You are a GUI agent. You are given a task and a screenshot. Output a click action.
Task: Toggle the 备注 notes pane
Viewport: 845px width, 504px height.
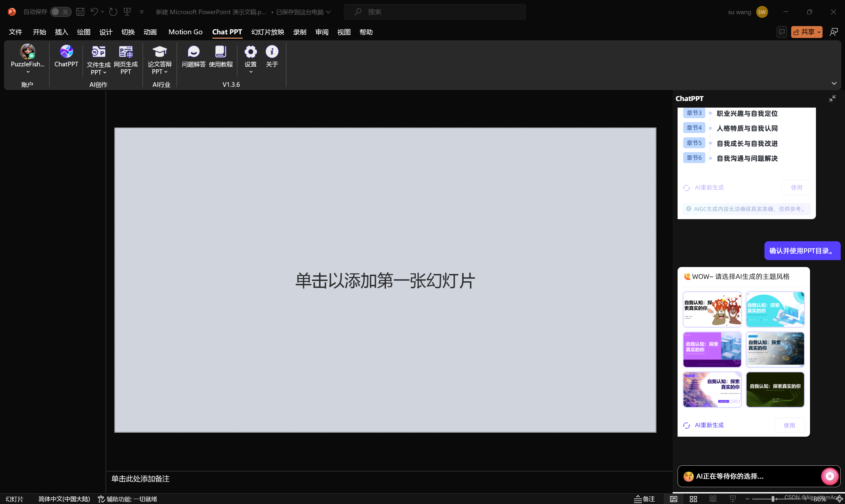(x=644, y=499)
